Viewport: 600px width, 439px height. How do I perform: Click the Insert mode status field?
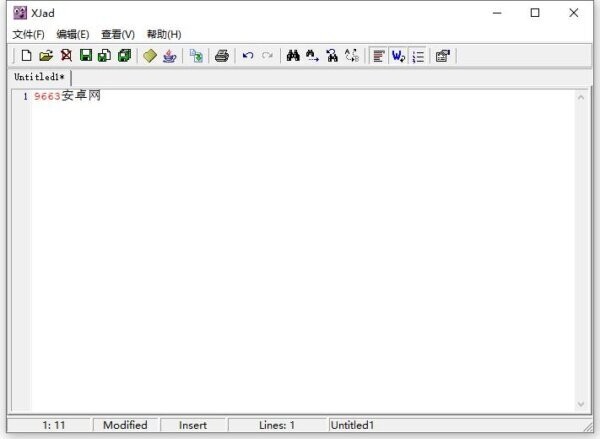click(192, 425)
